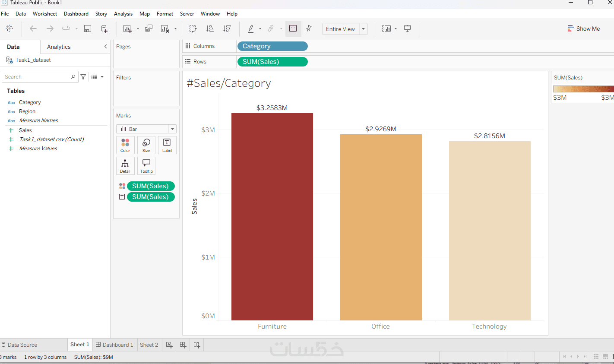Swap rows and columns
Screen dimensions: 614x364
(x=193, y=28)
